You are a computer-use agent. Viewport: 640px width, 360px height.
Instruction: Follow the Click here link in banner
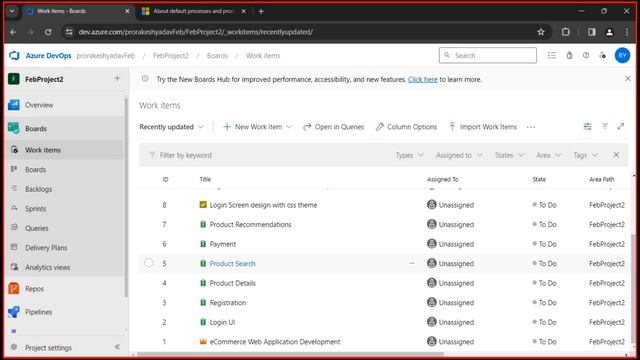click(422, 79)
